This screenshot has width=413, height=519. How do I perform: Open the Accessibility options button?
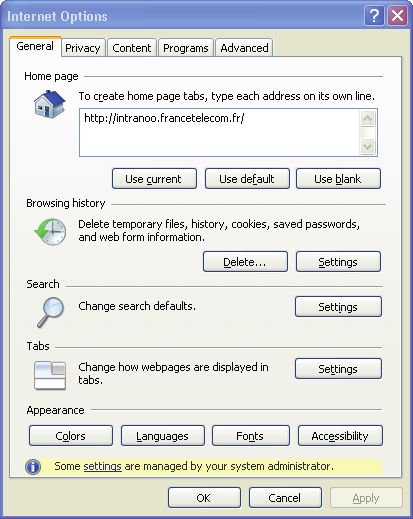click(x=340, y=436)
